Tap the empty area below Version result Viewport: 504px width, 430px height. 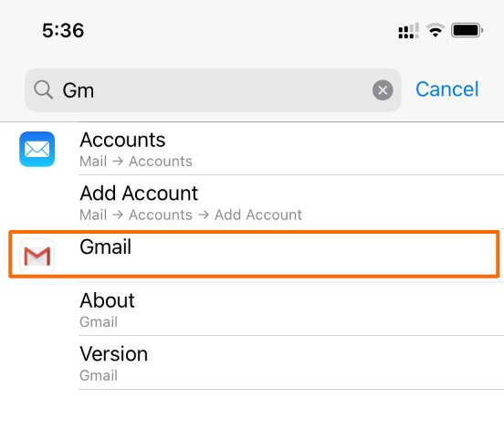point(252,410)
